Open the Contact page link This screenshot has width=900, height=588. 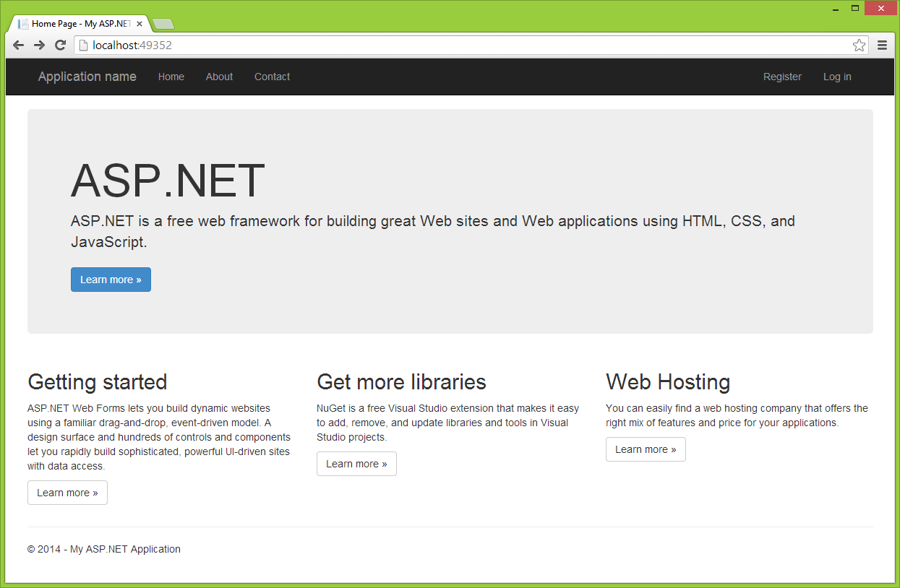click(x=272, y=77)
